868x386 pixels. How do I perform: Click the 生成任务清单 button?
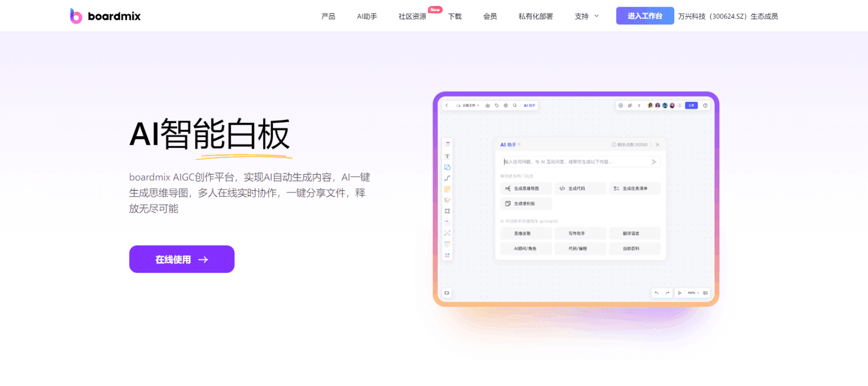tap(635, 189)
